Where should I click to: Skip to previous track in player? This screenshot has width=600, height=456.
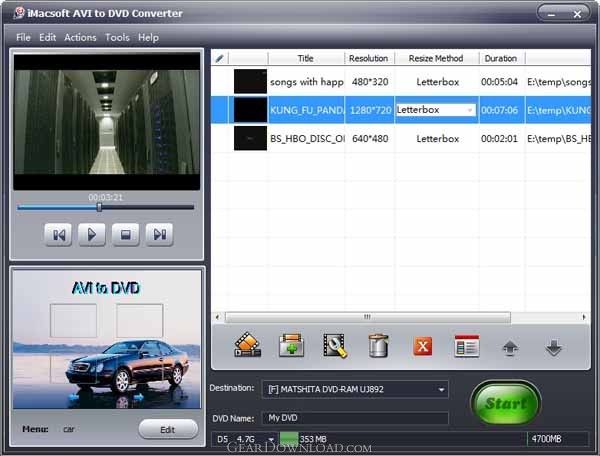(x=58, y=235)
